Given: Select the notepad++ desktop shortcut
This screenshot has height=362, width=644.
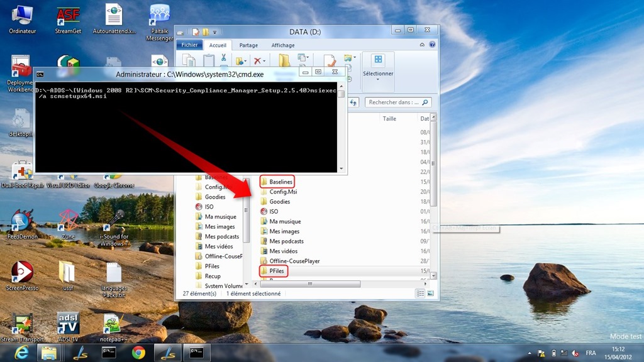Looking at the screenshot, I should tap(112, 327).
